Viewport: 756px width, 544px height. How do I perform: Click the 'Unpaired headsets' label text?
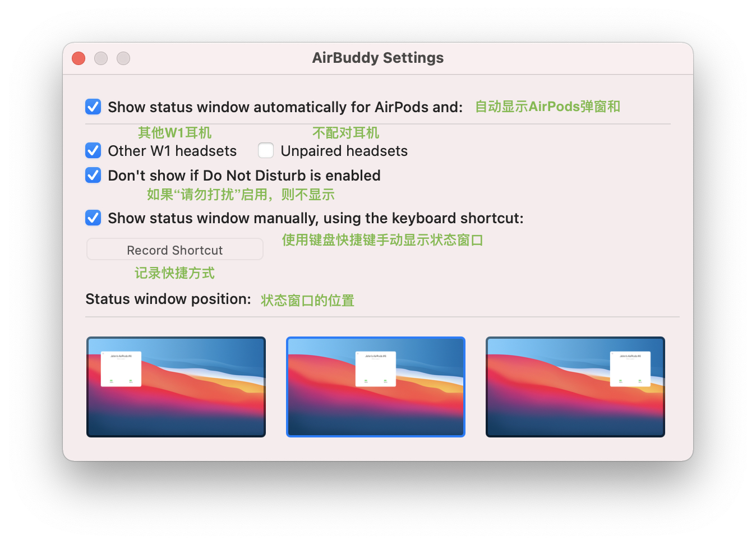pyautogui.click(x=344, y=151)
